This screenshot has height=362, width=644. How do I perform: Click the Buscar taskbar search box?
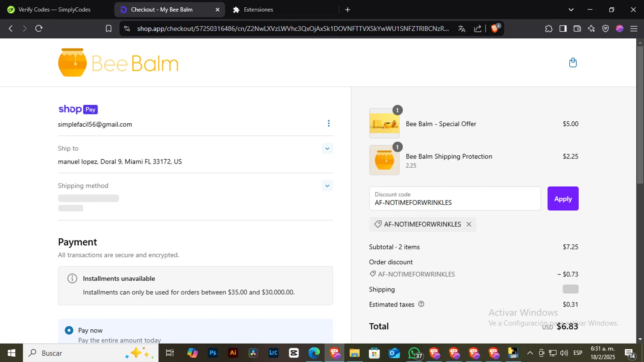click(91, 353)
